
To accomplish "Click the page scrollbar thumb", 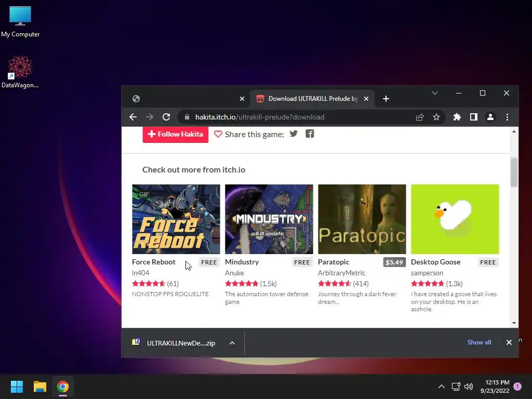I will point(514,172).
